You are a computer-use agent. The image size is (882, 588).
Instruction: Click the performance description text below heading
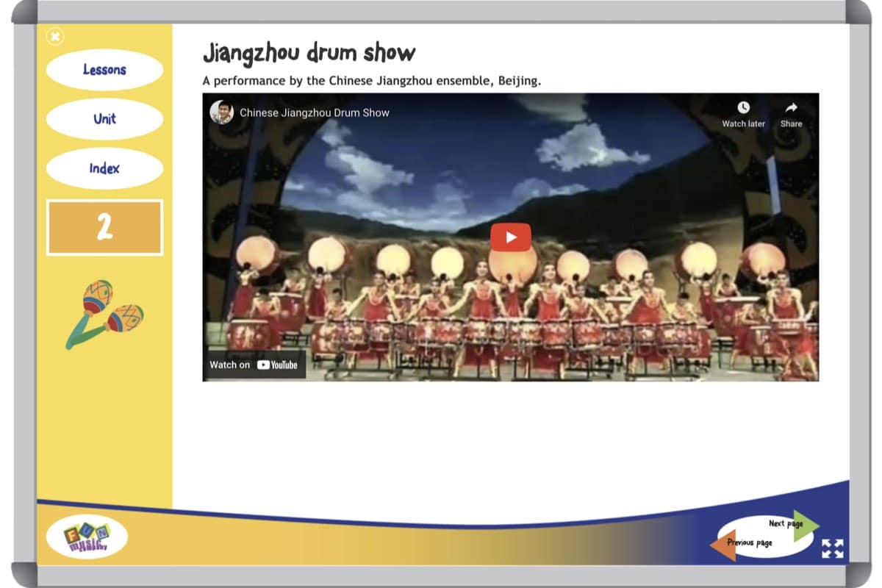coord(371,81)
